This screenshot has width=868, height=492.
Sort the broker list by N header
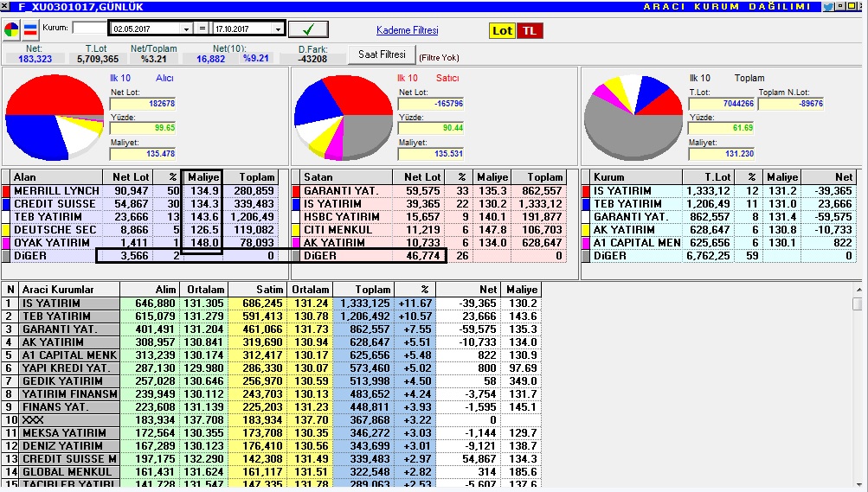click(x=10, y=289)
